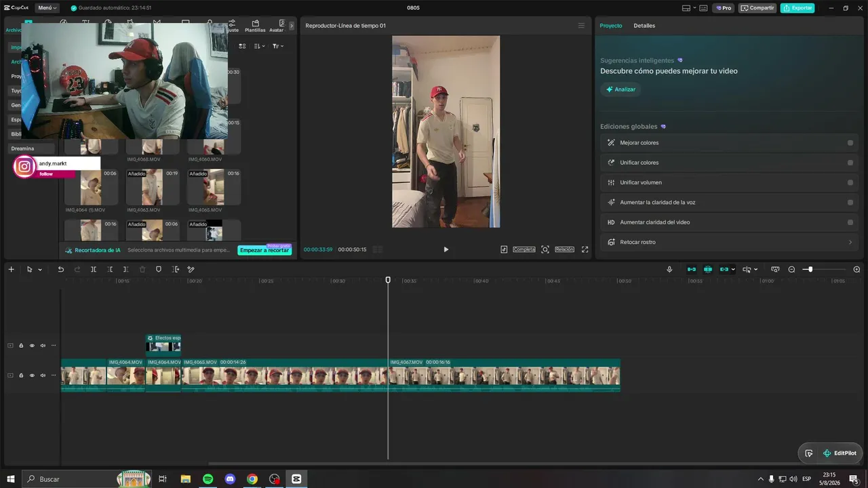Zoom in the timeline with plus icon

point(856,269)
